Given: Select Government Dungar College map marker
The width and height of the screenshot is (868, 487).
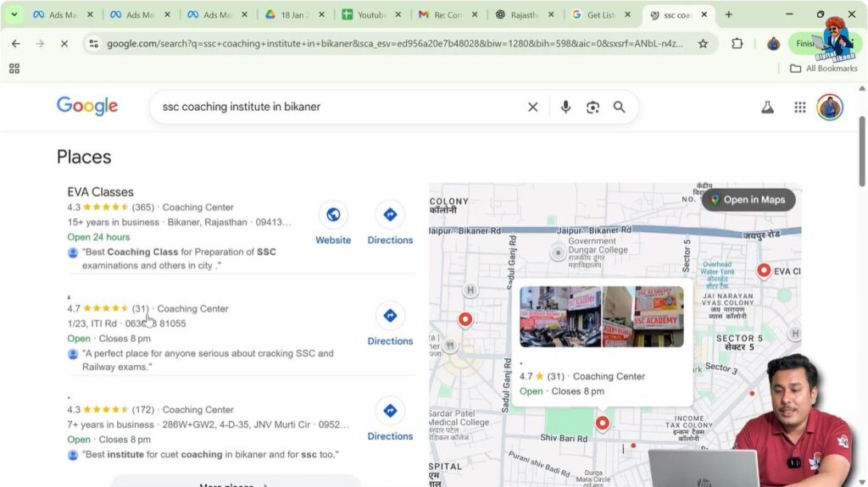Looking at the screenshot, I should [558, 253].
